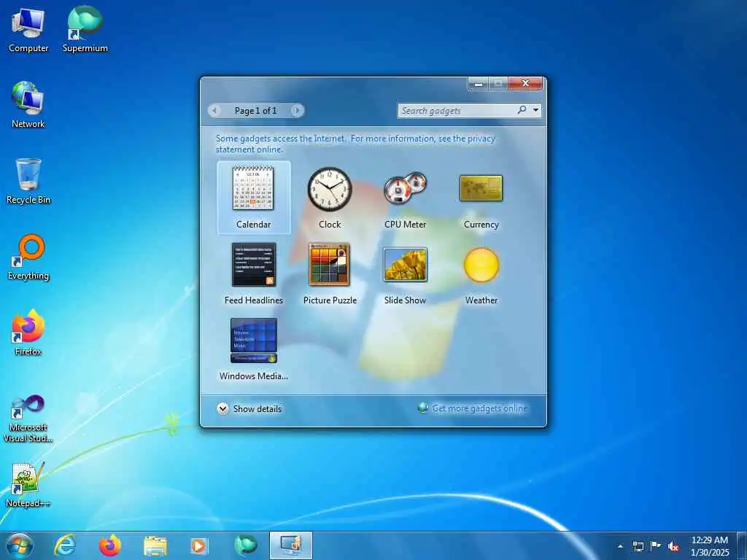Click the Desktop Gadget Gallery taskbar button
This screenshot has width=747, height=560.
click(x=290, y=545)
